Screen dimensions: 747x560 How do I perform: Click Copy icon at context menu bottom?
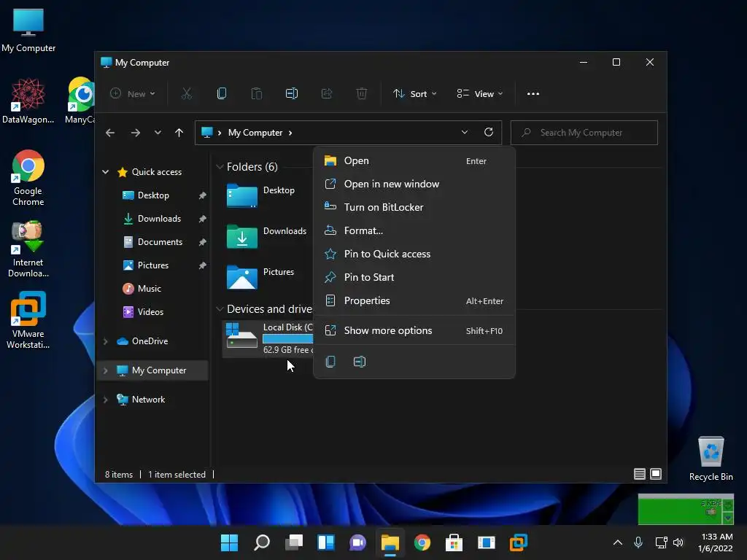click(330, 362)
